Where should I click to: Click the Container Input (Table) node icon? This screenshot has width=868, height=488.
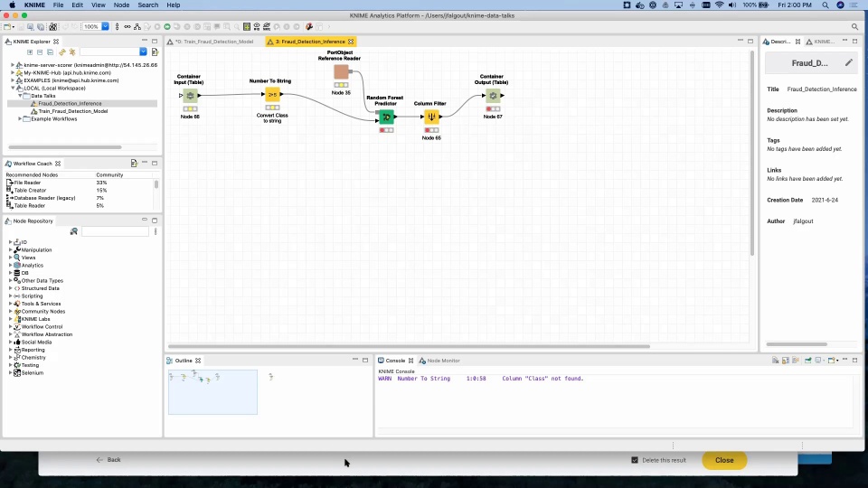[x=190, y=95]
